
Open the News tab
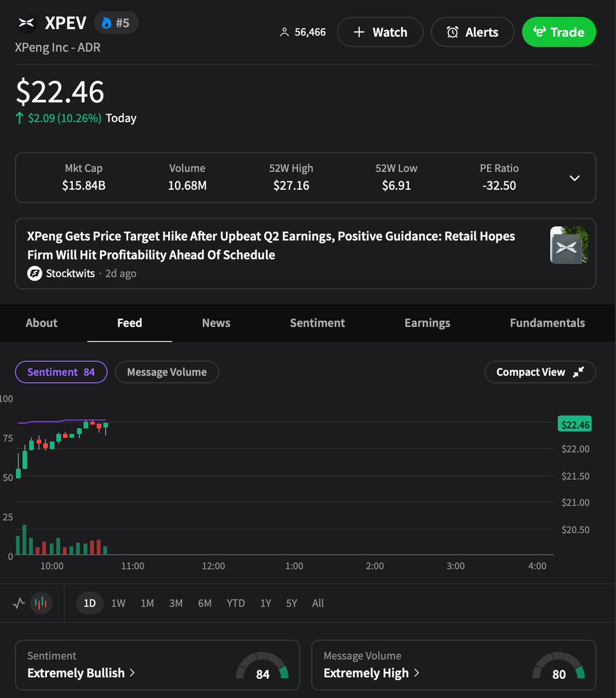point(216,323)
